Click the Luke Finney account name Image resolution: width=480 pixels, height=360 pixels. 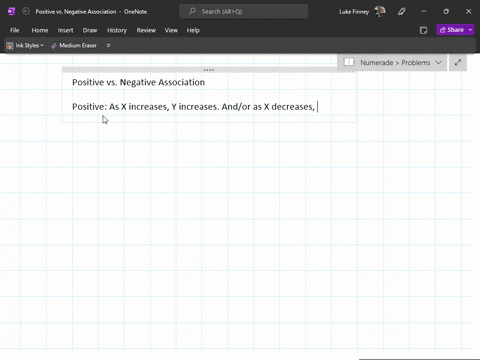click(354, 12)
